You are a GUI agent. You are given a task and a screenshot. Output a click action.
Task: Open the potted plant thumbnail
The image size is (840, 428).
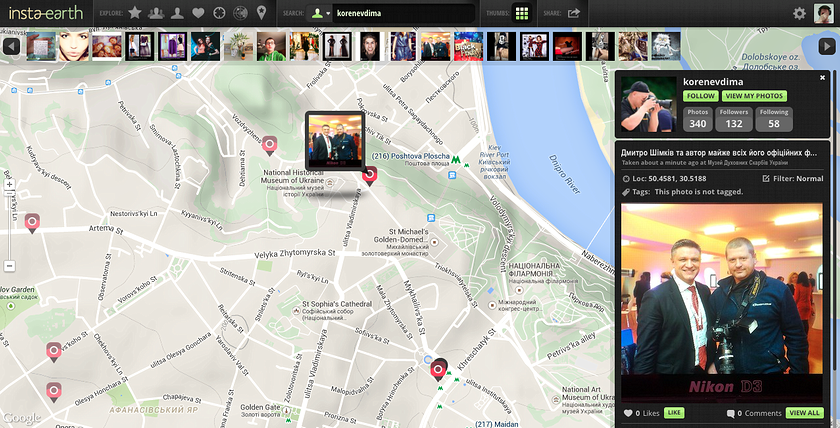coord(238,46)
